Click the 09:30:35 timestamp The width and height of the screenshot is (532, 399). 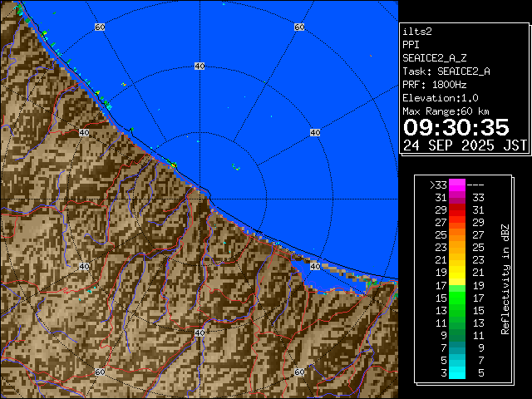point(456,127)
